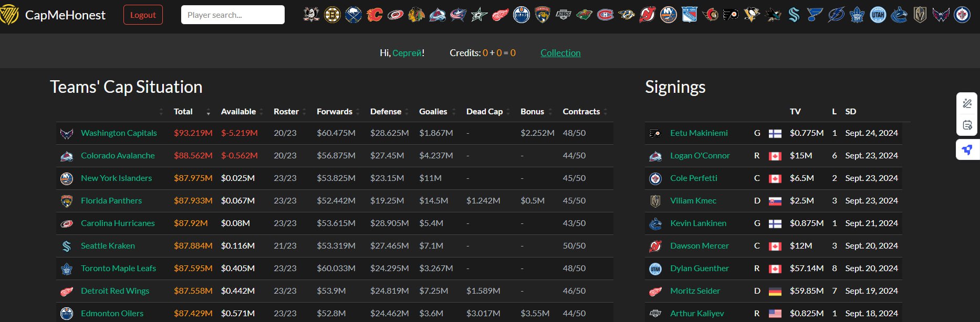Sort table by Forwards column
Image resolution: width=980 pixels, height=322 pixels.
(x=338, y=112)
